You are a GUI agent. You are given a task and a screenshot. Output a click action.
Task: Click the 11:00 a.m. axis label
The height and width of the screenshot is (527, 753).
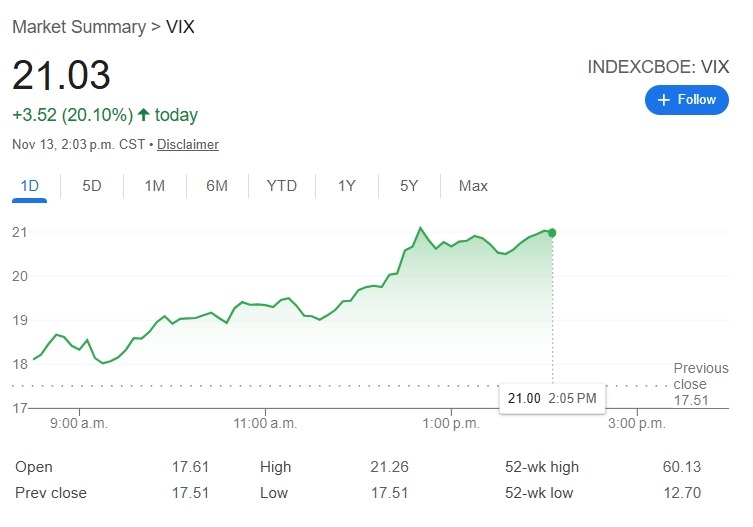[x=265, y=423]
